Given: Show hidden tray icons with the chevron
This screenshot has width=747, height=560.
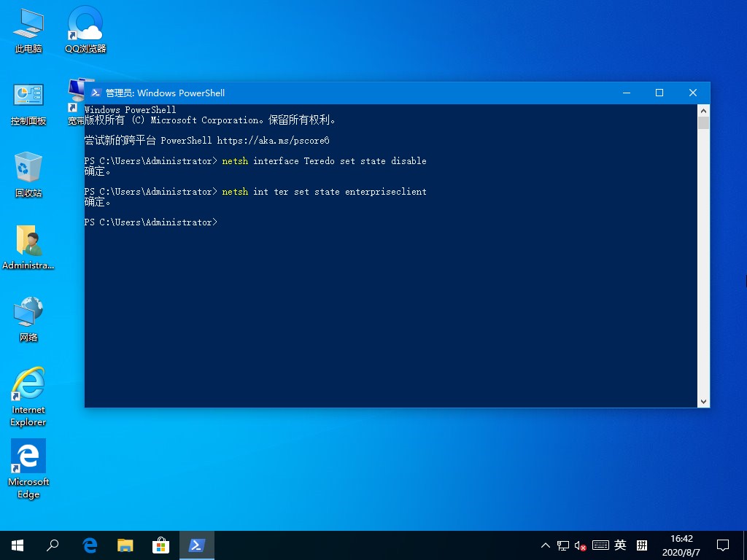Looking at the screenshot, I should click(545, 545).
